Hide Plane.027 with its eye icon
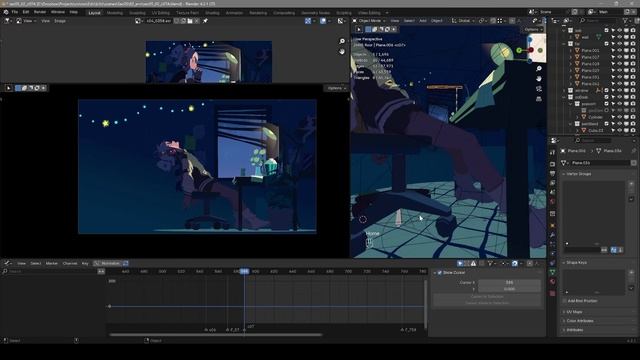Viewport: 640px width, 360px height. [620, 70]
